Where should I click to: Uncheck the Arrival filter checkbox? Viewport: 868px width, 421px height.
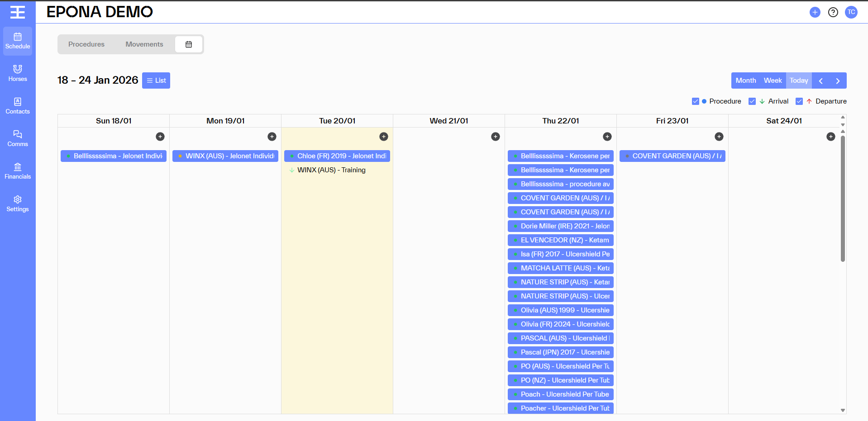coord(752,101)
